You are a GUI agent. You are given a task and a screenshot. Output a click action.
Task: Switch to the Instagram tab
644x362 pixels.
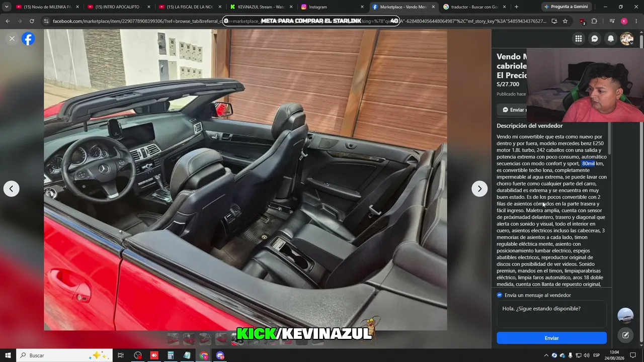point(333,7)
